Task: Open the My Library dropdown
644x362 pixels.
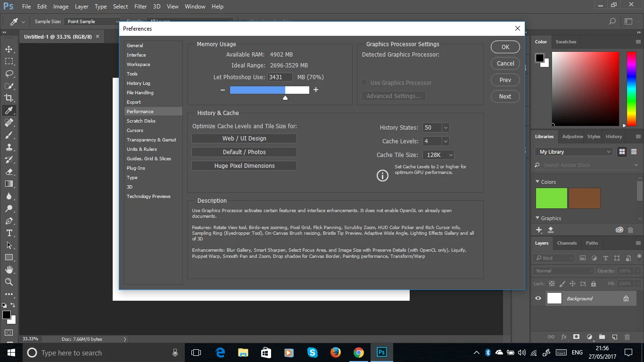Action: [573, 152]
